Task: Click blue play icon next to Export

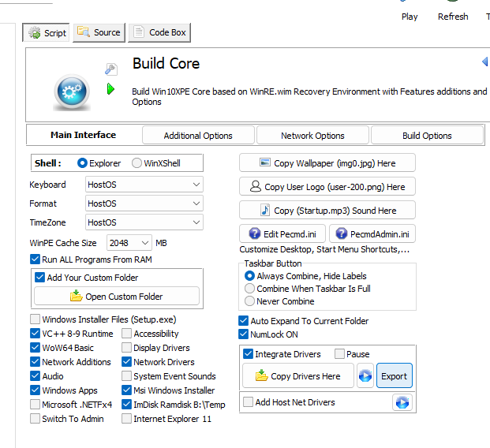Action: 365,375
